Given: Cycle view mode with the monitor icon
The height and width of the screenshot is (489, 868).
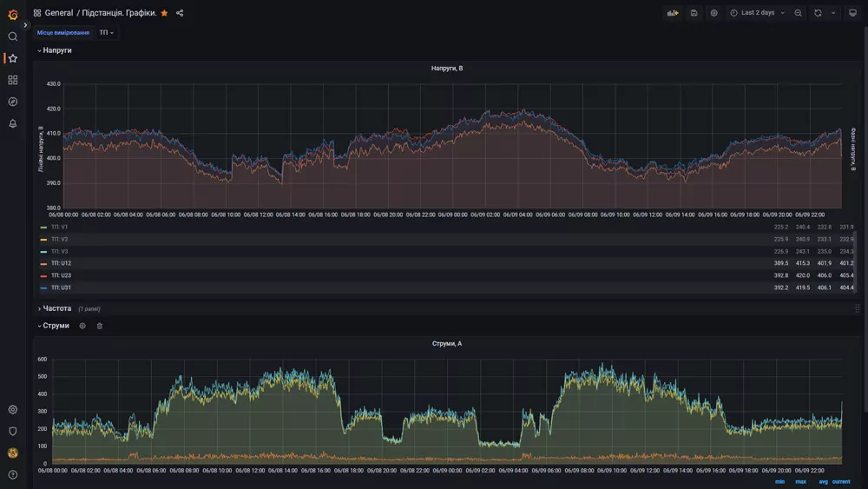Looking at the screenshot, I should [852, 13].
